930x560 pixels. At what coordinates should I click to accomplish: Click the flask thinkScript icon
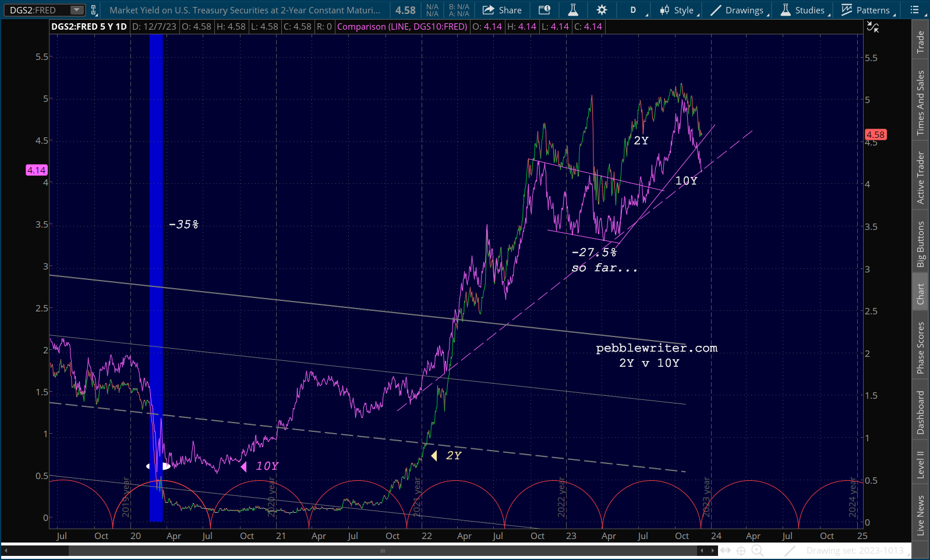(573, 10)
